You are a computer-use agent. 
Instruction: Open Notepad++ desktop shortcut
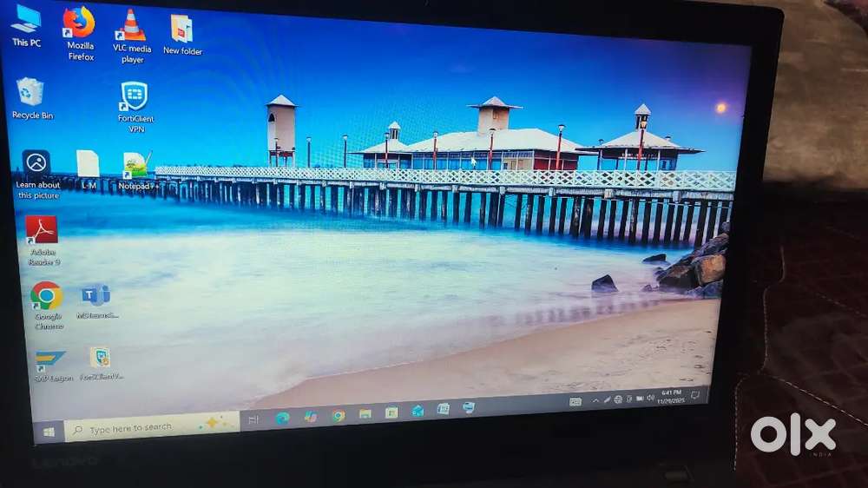(135, 165)
